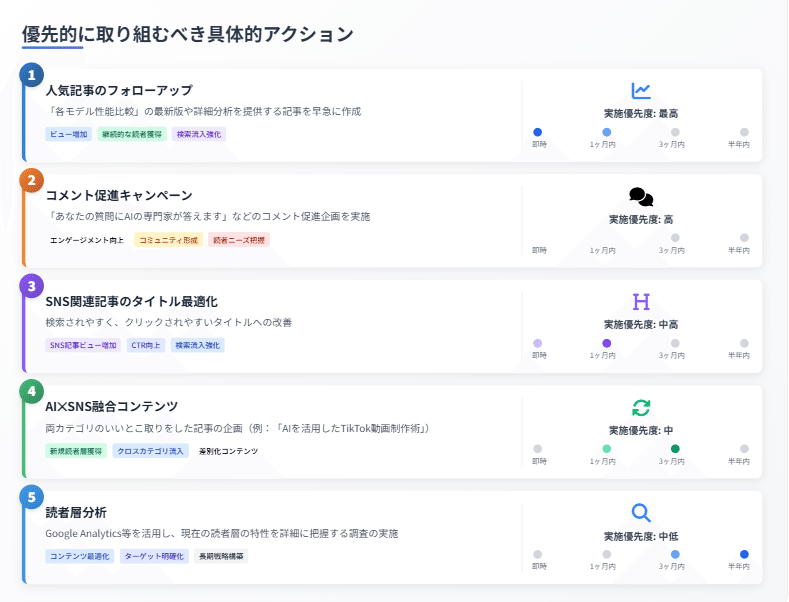Click the speech bubbles icon above 実施優先度: 高
The image size is (789, 602).
[641, 197]
